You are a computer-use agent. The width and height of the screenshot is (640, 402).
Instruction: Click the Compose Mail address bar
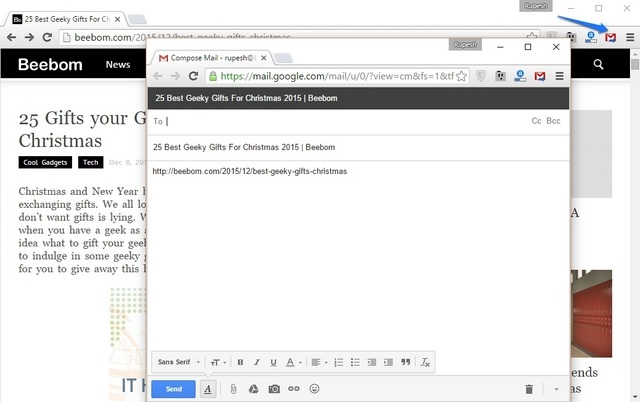pyautogui.click(x=337, y=76)
